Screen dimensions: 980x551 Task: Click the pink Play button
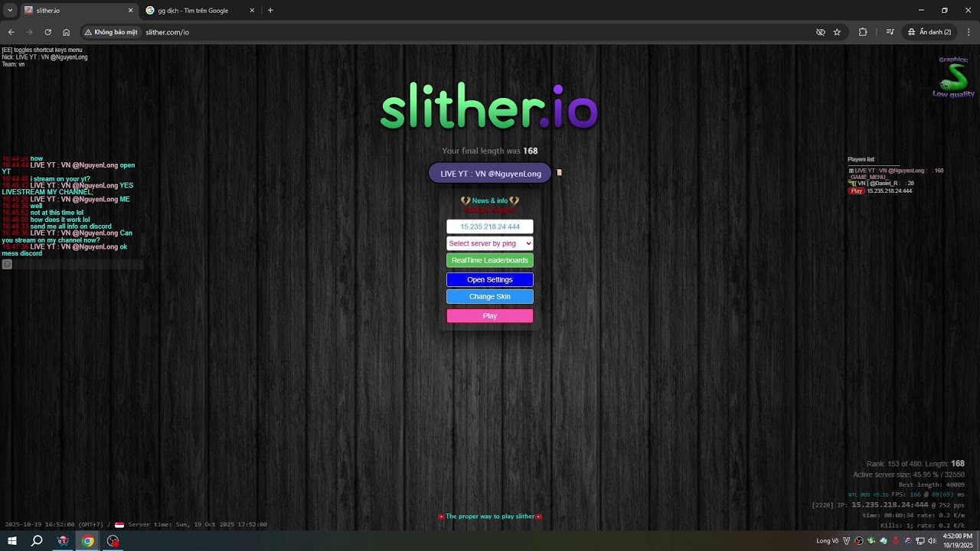coord(490,316)
